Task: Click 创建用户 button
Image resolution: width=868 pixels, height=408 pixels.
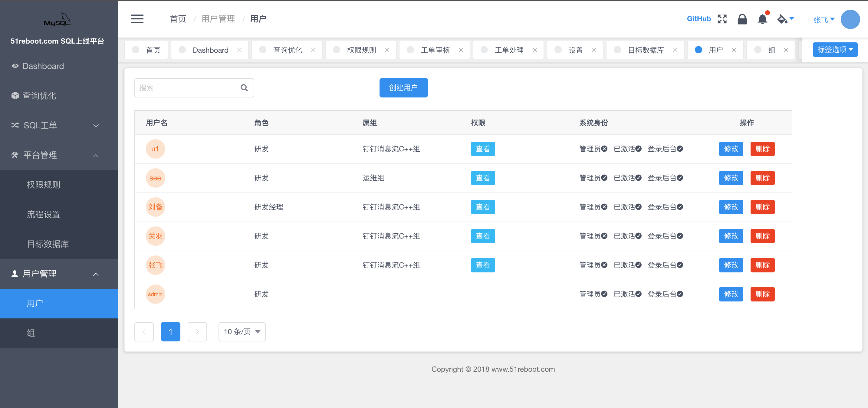Action: click(403, 87)
